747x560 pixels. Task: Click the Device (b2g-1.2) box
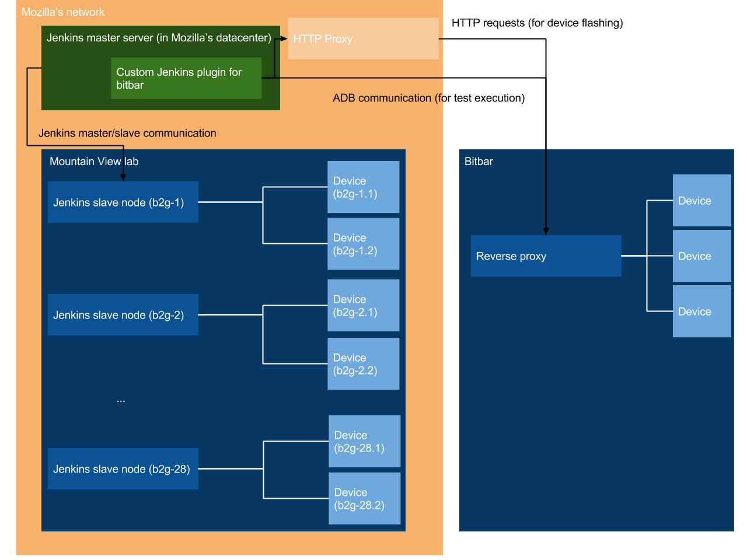pyautogui.click(x=363, y=244)
